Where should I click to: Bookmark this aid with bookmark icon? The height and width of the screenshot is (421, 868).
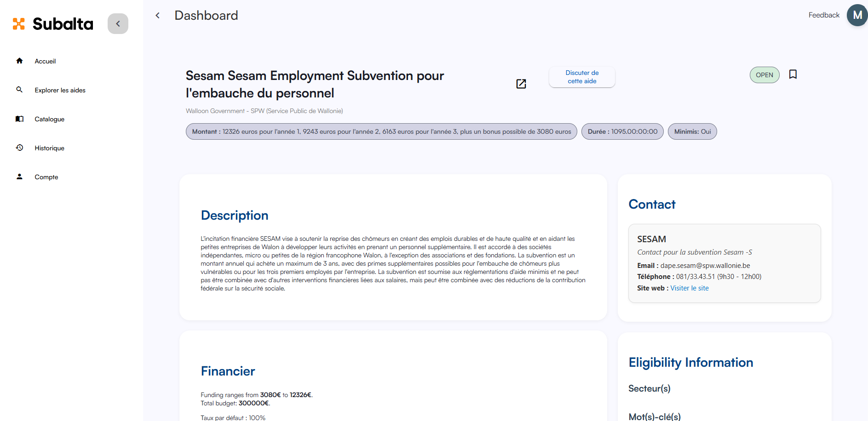pyautogui.click(x=793, y=74)
